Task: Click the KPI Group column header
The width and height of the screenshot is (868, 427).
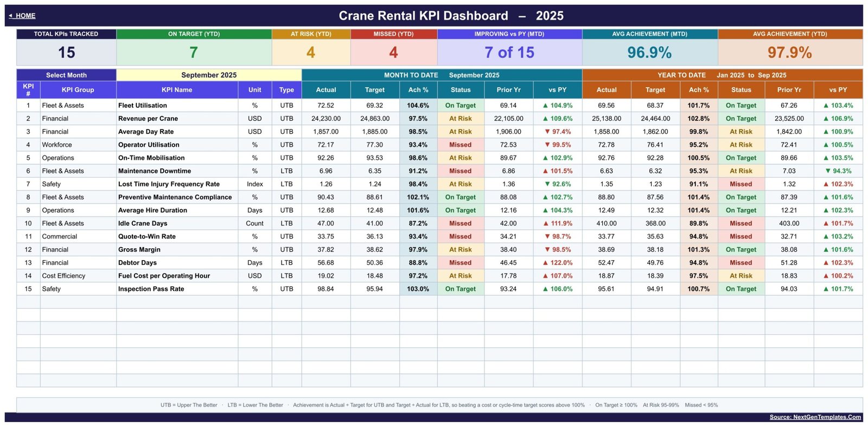Action: [78, 90]
